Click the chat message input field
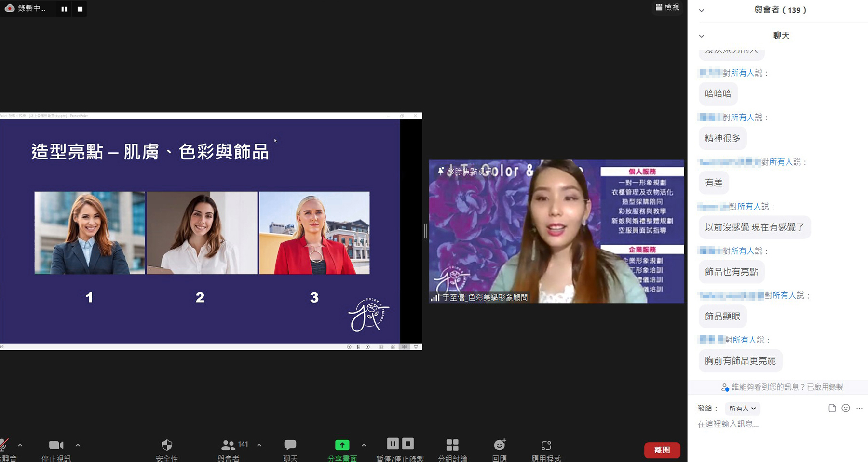 point(777,424)
